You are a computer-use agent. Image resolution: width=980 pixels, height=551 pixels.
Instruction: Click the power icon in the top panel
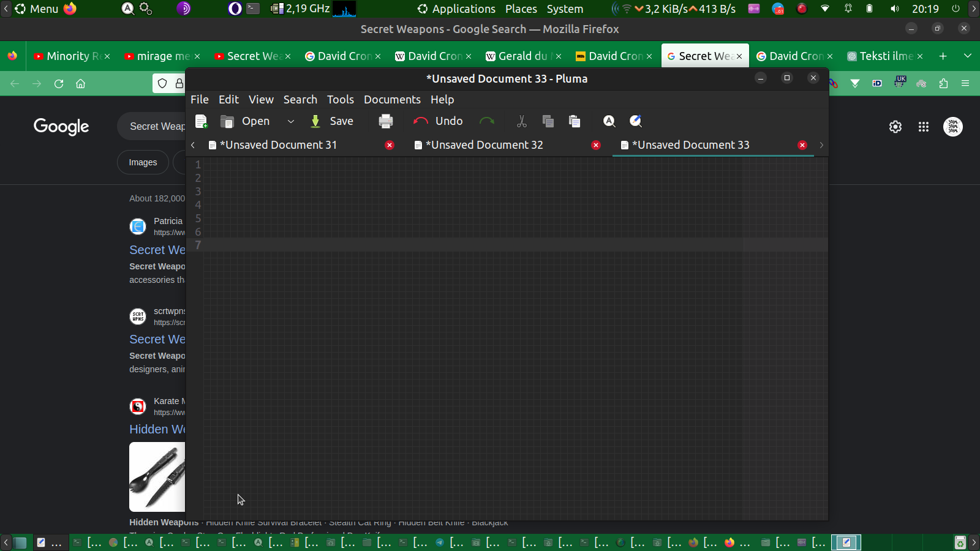[x=956, y=9]
